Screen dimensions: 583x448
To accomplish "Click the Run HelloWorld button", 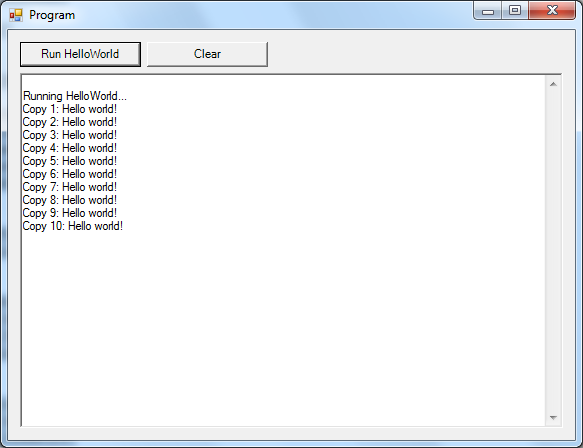I will coord(80,54).
